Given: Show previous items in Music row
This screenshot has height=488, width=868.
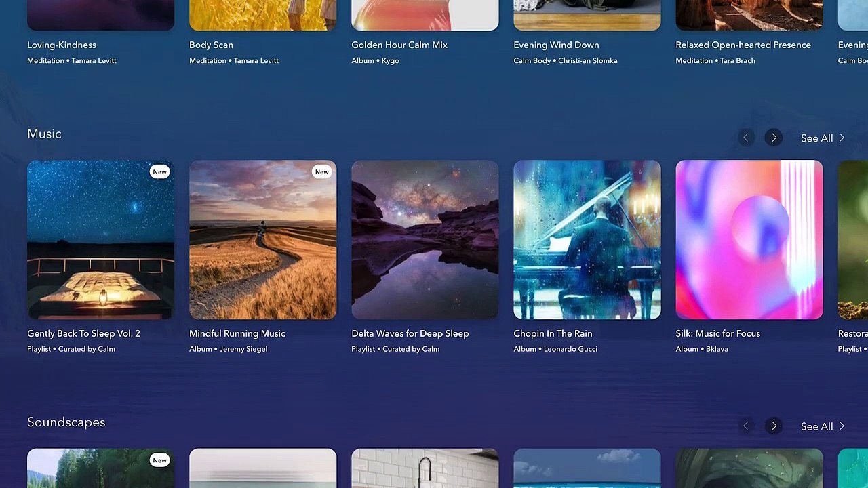Looking at the screenshot, I should [x=746, y=138].
